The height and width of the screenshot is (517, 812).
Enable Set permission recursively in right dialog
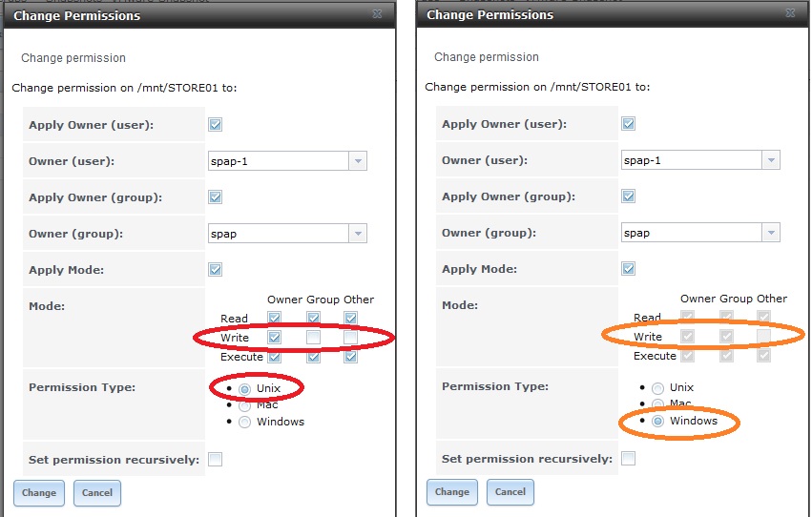click(x=628, y=458)
